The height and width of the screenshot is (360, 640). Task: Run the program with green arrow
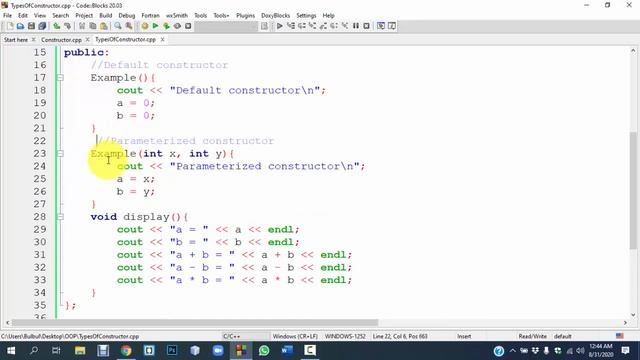(156, 26)
